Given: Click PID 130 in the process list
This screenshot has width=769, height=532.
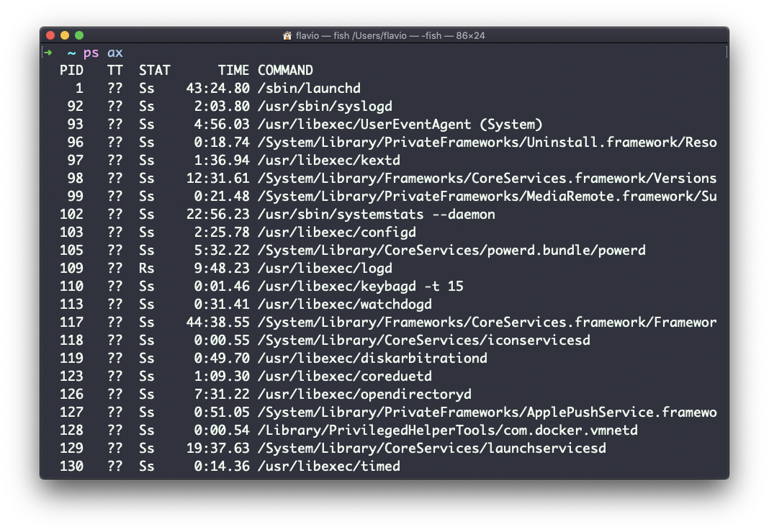Looking at the screenshot, I should 71,466.
